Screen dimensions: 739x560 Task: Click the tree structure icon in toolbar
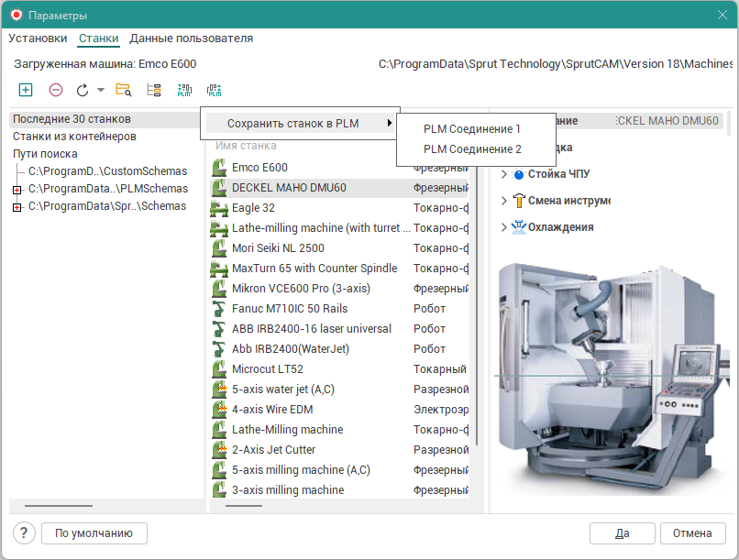pos(154,90)
